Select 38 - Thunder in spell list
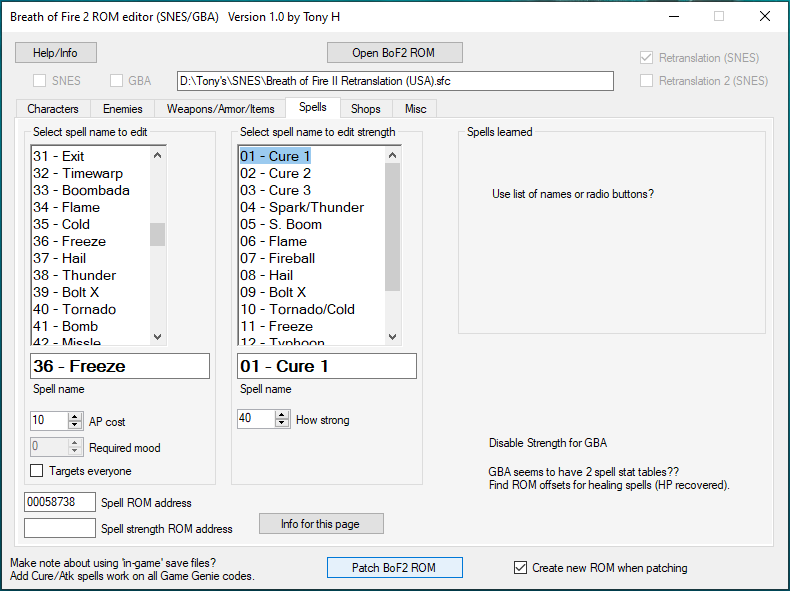790x591 pixels. [74, 275]
